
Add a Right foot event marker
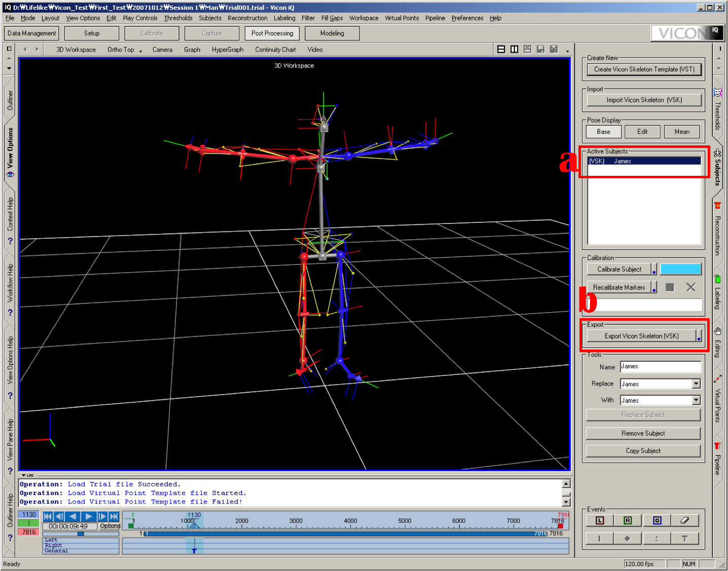[x=628, y=520]
